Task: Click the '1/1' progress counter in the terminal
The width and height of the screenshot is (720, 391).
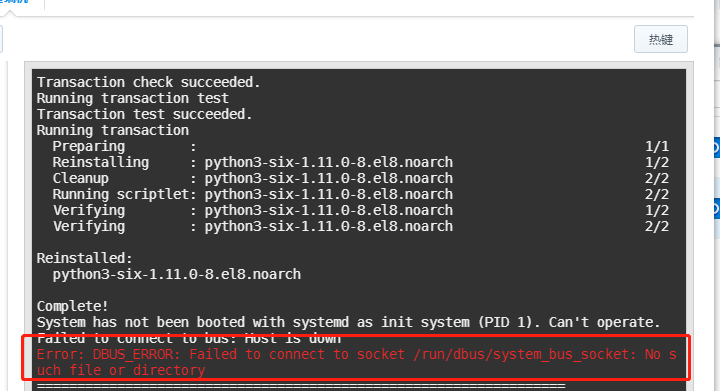Action: 657,146
